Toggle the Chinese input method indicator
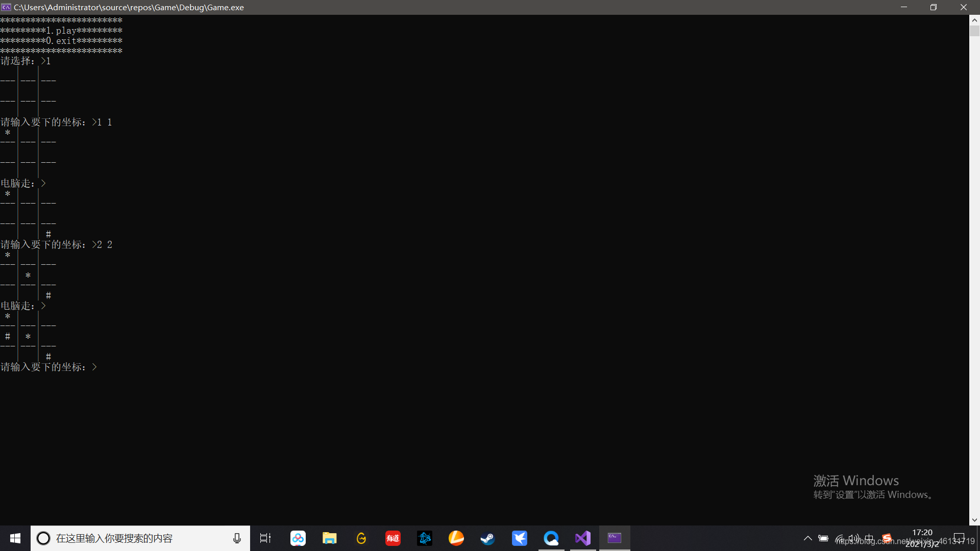Screen dimensions: 980x551 [869, 538]
